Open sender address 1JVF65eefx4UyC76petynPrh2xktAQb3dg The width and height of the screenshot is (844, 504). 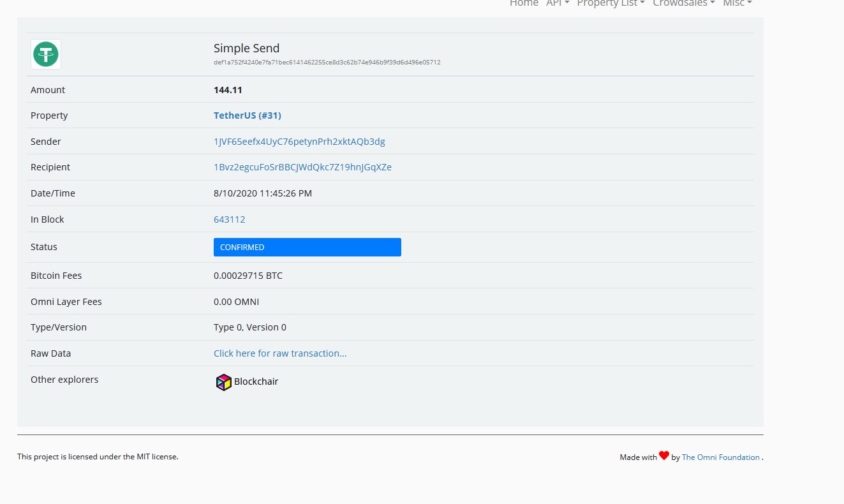click(x=299, y=142)
